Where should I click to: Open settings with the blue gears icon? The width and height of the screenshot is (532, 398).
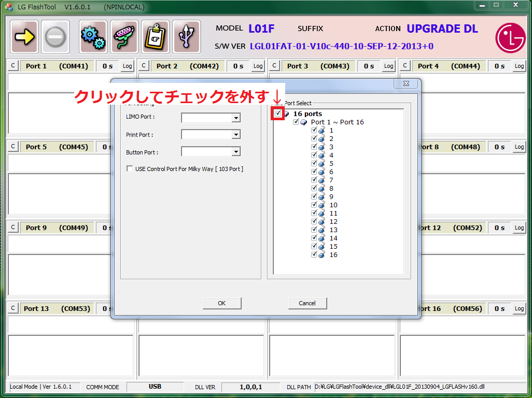(x=93, y=37)
